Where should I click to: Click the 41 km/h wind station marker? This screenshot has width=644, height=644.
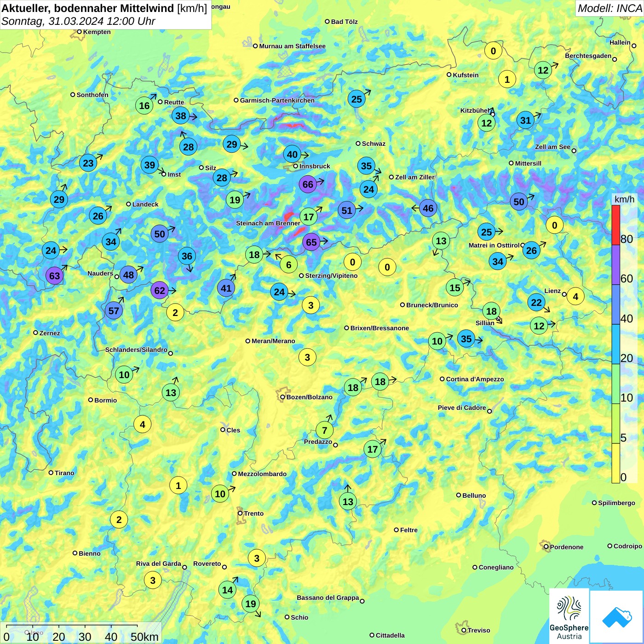point(226,288)
